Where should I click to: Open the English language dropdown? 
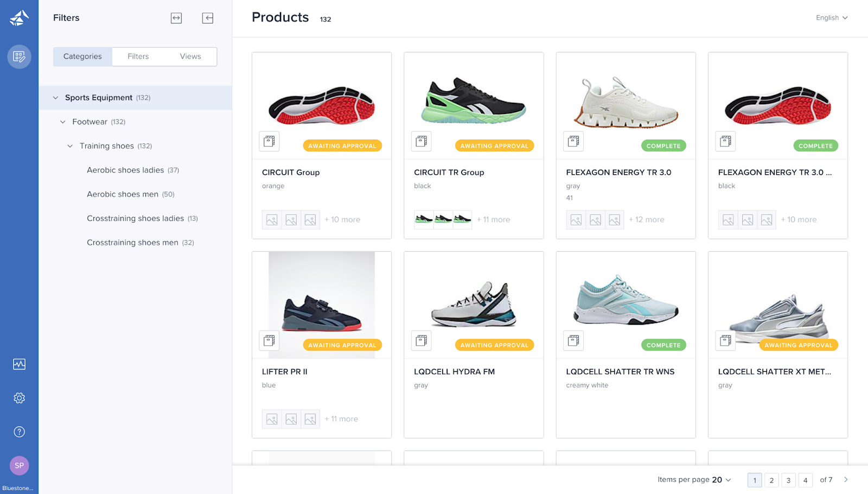[x=832, y=18]
